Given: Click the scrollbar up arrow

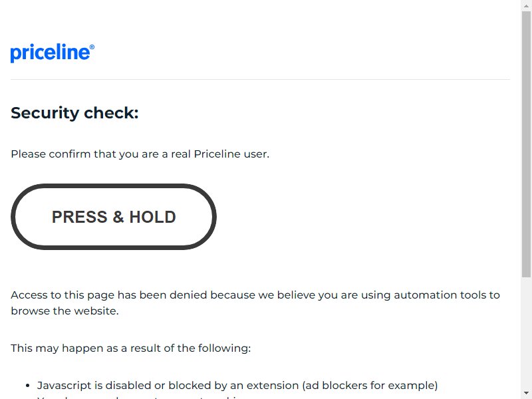Looking at the screenshot, I should pos(526,6).
